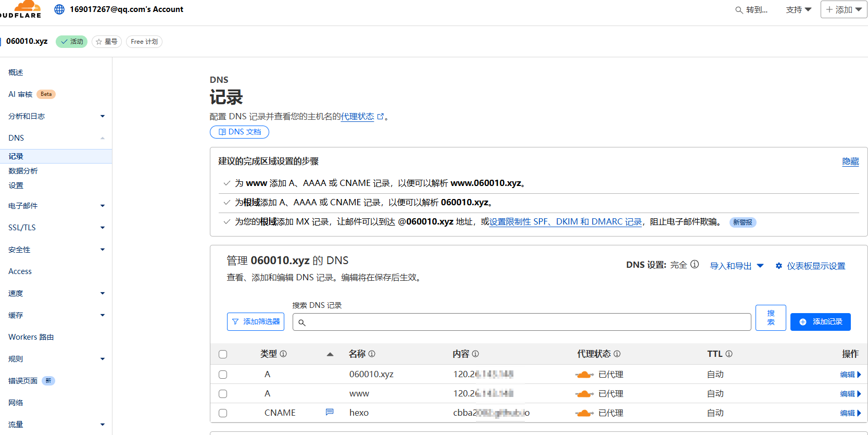The height and width of the screenshot is (435, 868).
Task: Open the search magnifier in top bar
Action: (x=739, y=10)
